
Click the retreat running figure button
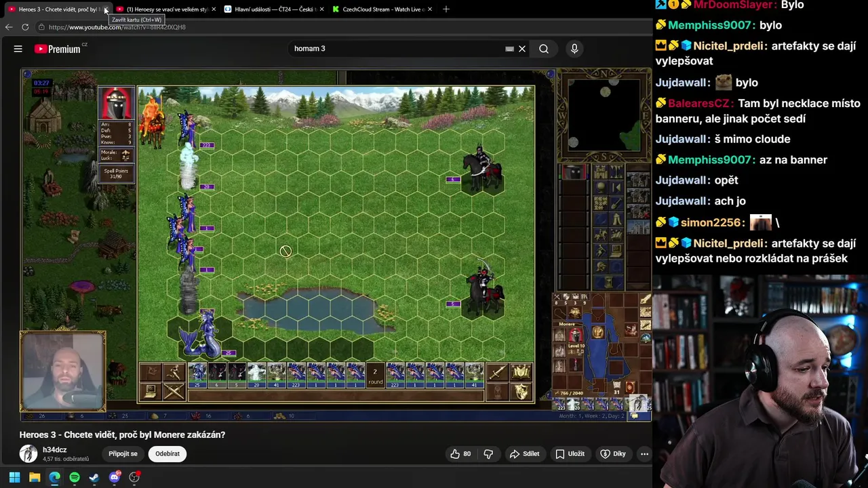click(x=174, y=372)
